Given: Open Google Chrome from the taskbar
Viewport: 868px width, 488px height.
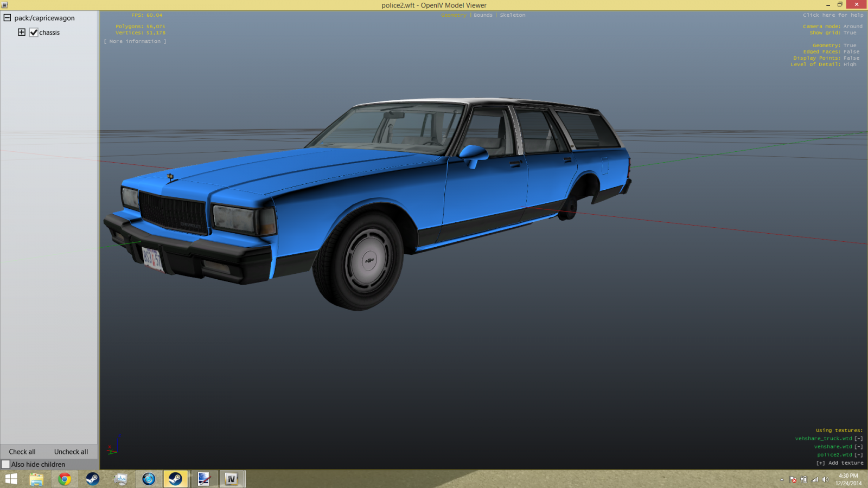Looking at the screenshot, I should [x=65, y=479].
